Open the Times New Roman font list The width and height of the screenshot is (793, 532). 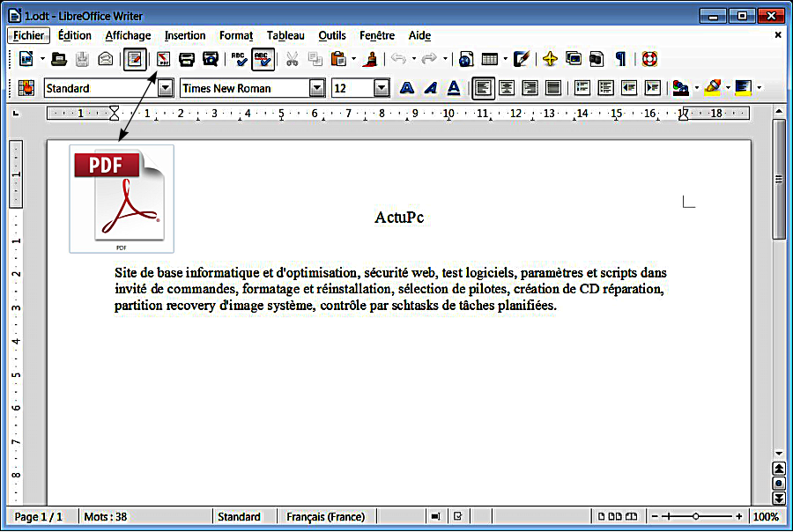[x=317, y=88]
